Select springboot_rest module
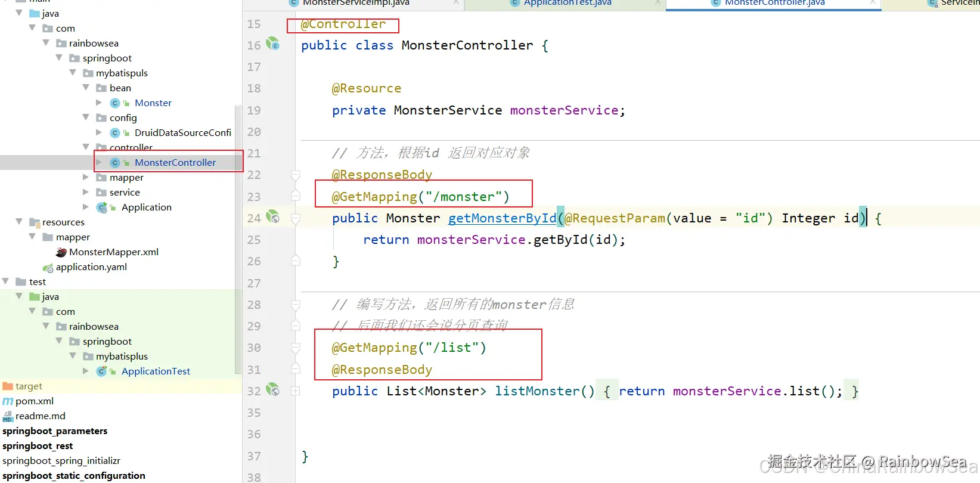The width and height of the screenshot is (980, 483). [38, 445]
